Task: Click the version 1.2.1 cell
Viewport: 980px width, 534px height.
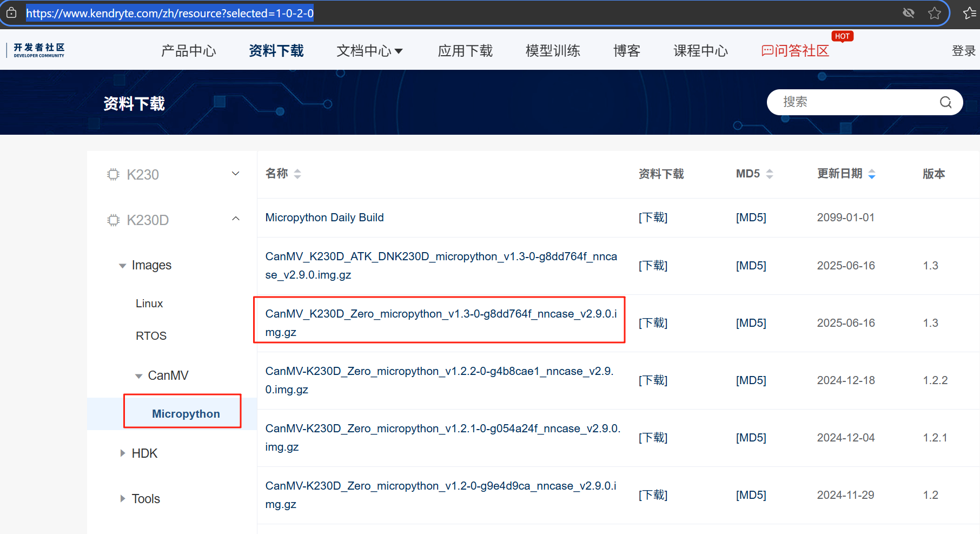Action: (x=935, y=438)
